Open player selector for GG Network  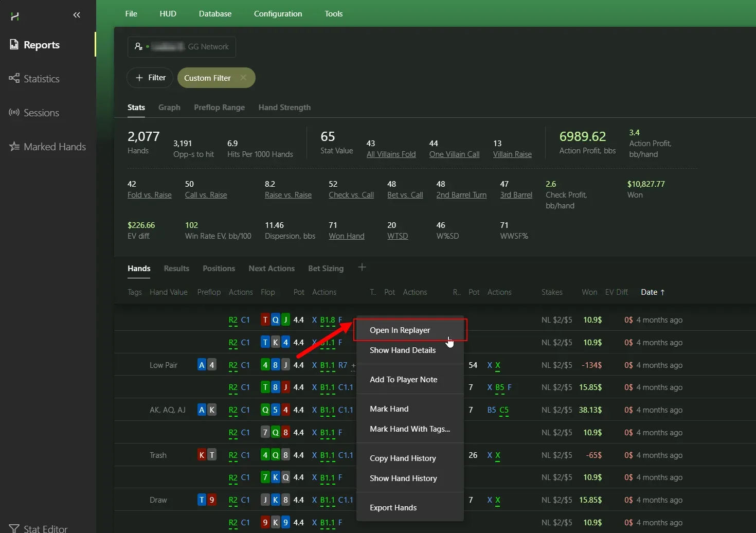tap(182, 47)
